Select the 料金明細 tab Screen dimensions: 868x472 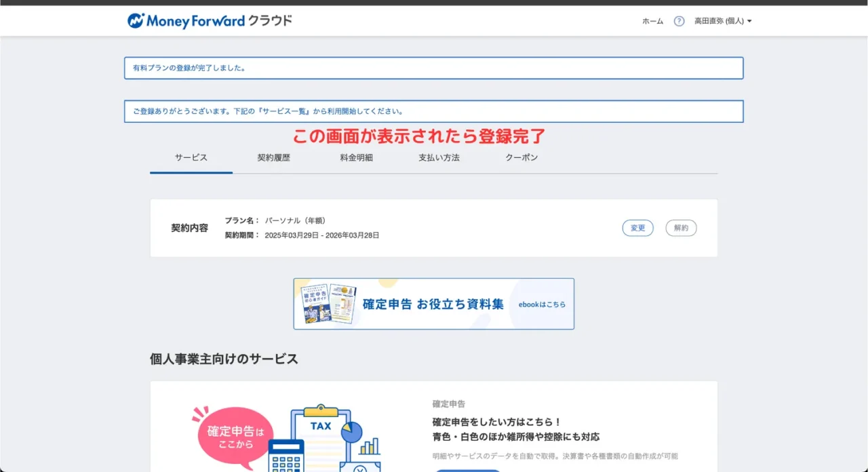(x=356, y=157)
